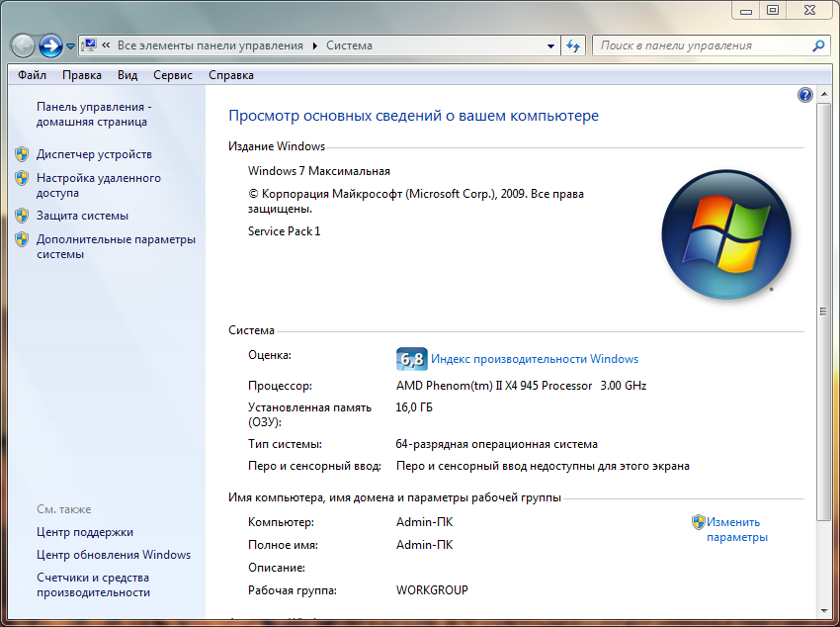This screenshot has height=627, width=840.
Task: Open the Правка menu
Action: pos(82,75)
